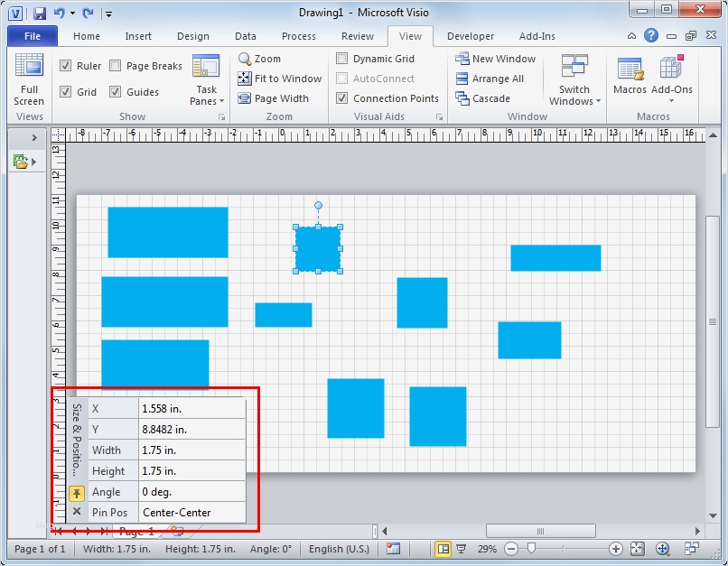Uncheck Connection Points checkbox

pos(341,97)
